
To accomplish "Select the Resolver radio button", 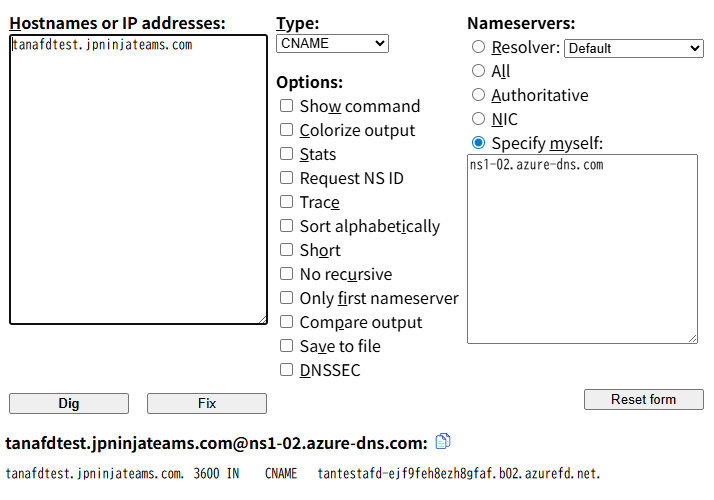I will click(478, 46).
